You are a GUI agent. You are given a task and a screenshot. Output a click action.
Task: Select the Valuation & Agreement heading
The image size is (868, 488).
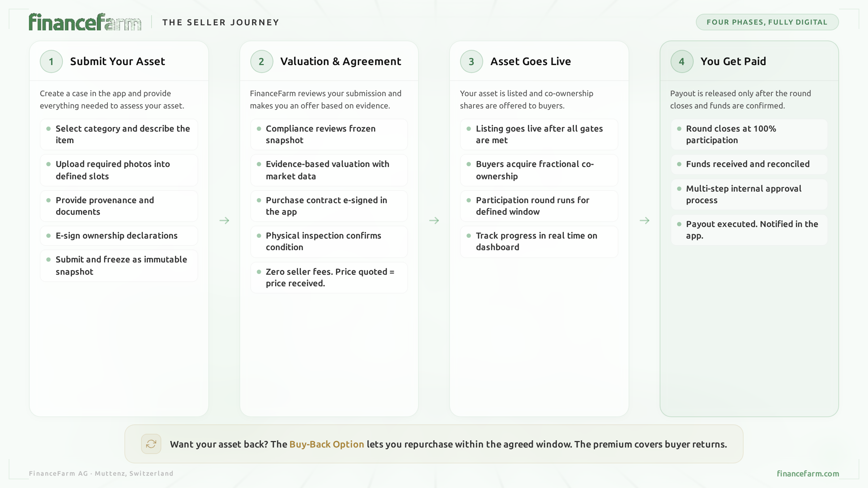[x=341, y=61]
